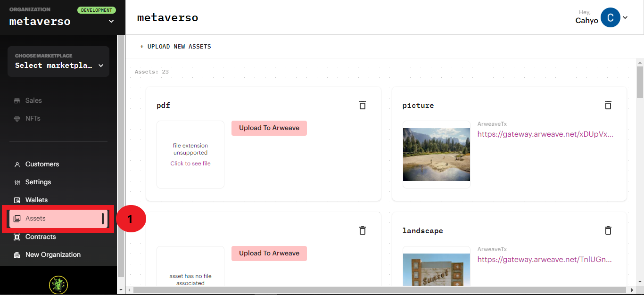644x295 pixels.
Task: Click the Settings sliders icon
Action: (x=17, y=182)
